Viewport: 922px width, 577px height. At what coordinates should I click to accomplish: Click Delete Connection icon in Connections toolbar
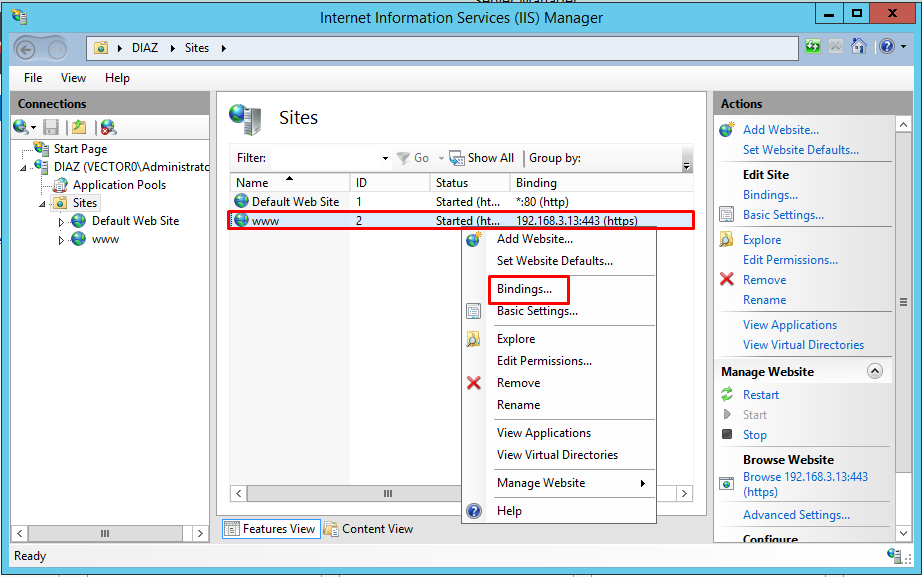click(108, 127)
